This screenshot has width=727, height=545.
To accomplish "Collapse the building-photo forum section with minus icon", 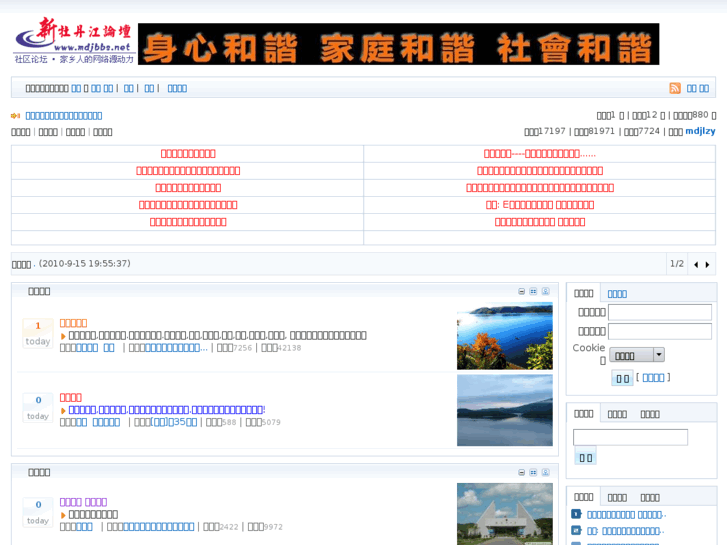I will click(x=522, y=472).
